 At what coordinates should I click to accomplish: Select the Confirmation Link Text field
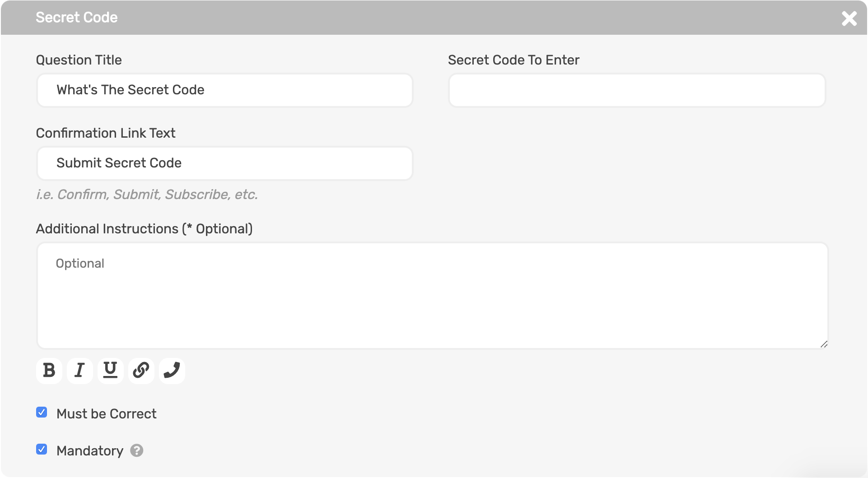[224, 163]
